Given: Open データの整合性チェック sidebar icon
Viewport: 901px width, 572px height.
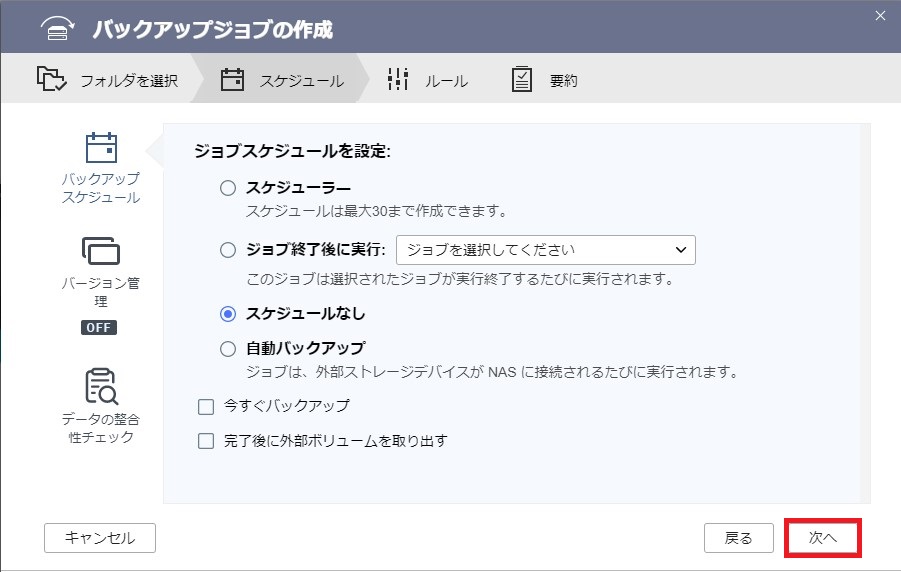Looking at the screenshot, I should tap(101, 386).
